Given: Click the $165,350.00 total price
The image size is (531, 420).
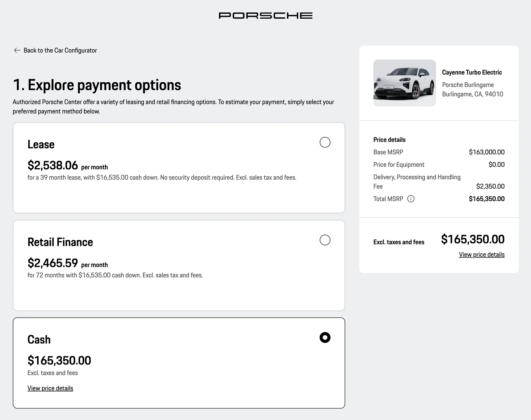Looking at the screenshot, I should pos(473,239).
